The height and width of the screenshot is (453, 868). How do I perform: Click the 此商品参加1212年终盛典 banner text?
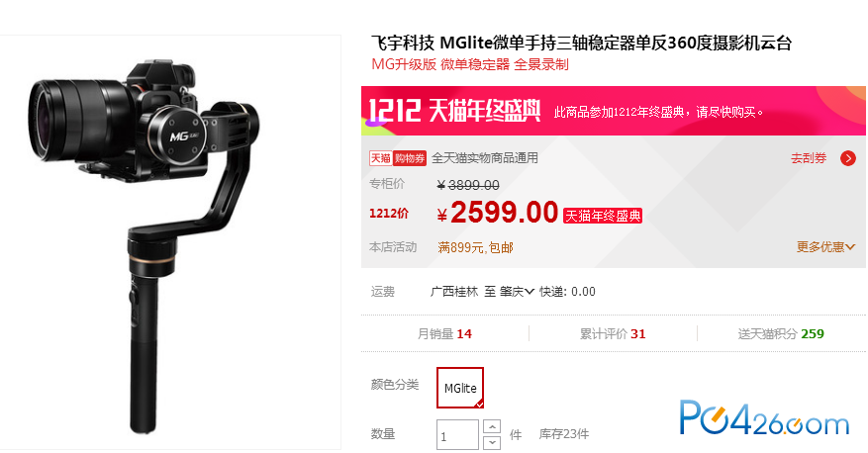tap(659, 113)
